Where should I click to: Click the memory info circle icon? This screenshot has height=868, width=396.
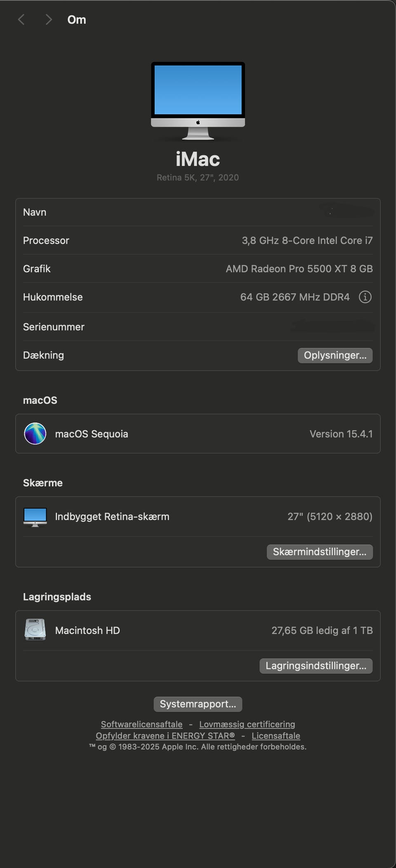click(365, 297)
